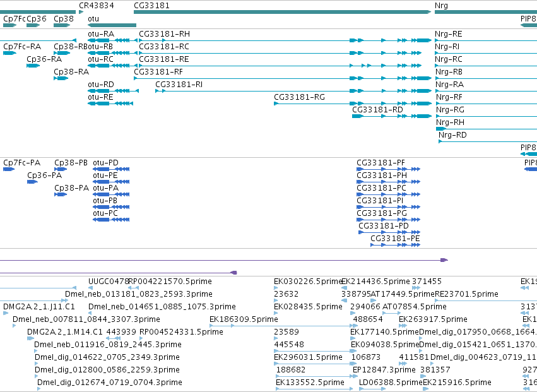537x392 pixels.
Task: Open the otu-RA transcript label
Action: [101, 34]
